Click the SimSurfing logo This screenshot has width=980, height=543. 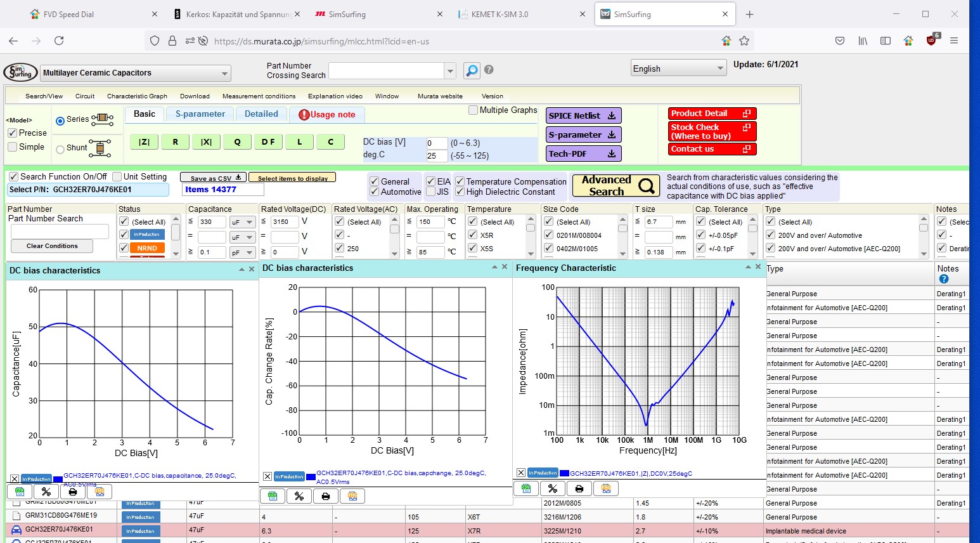[20, 72]
